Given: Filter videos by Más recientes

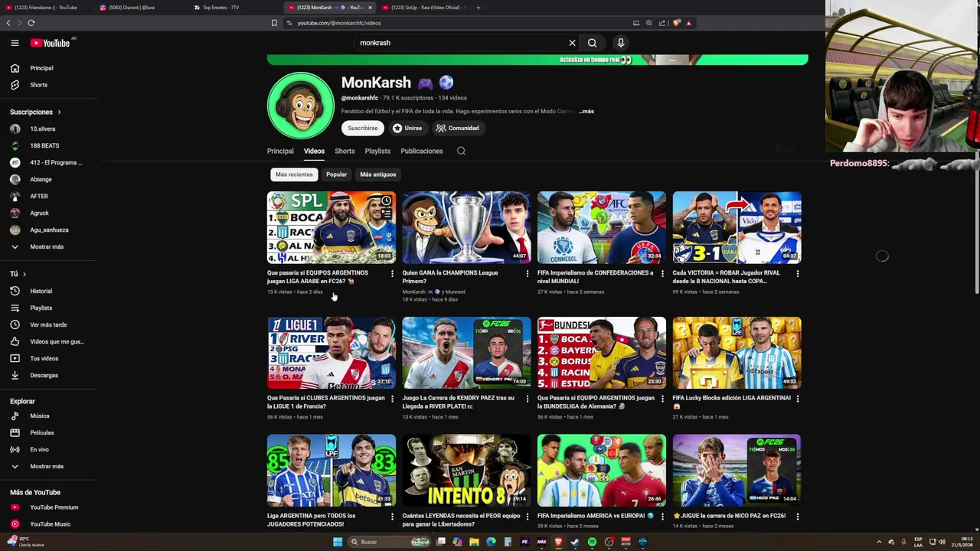Looking at the screenshot, I should 294,174.
